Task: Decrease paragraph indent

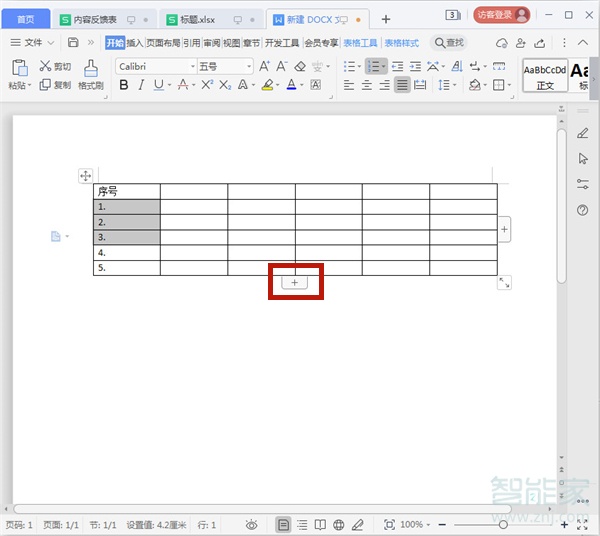Action: [398, 67]
